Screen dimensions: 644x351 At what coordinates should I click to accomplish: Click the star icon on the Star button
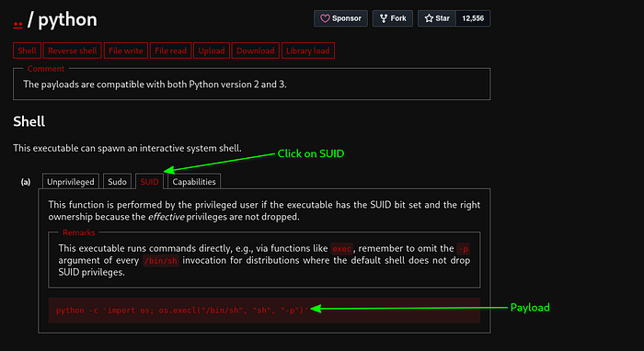click(x=429, y=18)
